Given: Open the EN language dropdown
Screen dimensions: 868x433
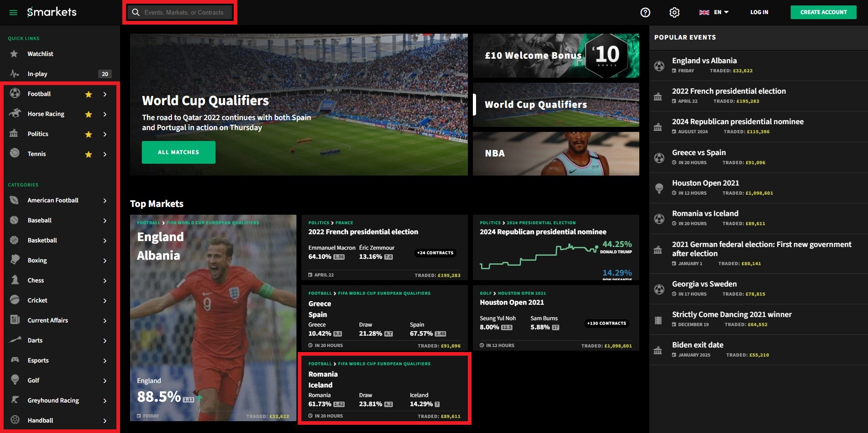Looking at the screenshot, I should [x=714, y=12].
